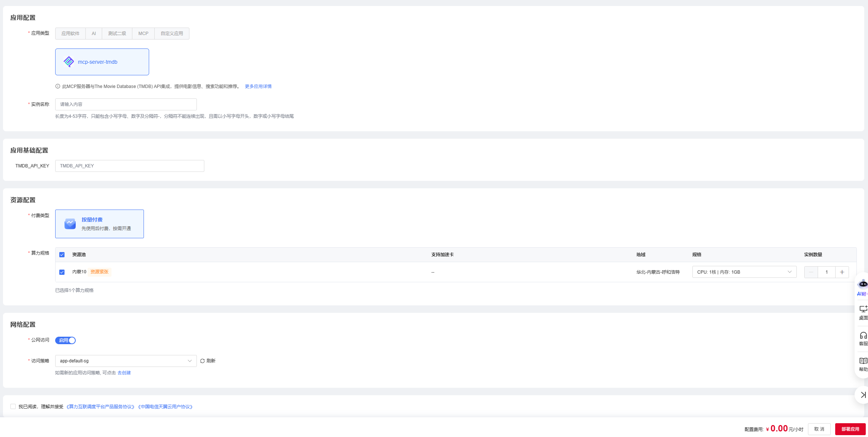Expand the CPU 1核 内存 1GB dropdown
This screenshot has width=868, height=437.
(744, 272)
